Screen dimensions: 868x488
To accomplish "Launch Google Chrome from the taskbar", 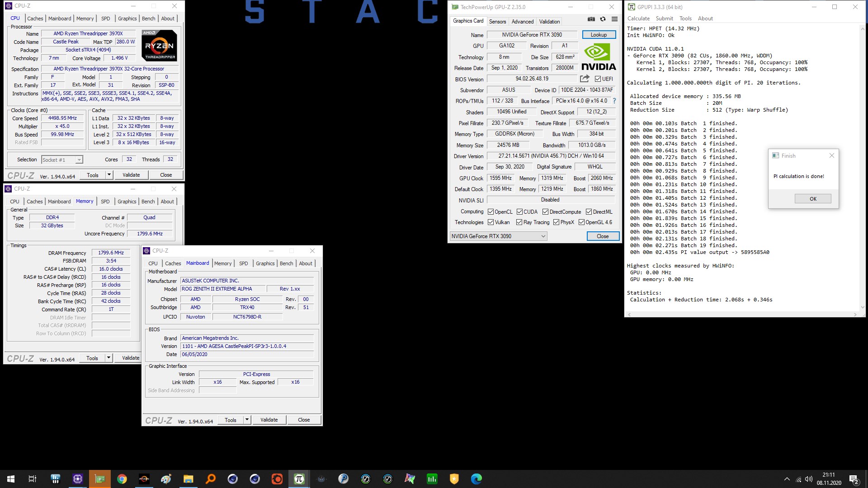I will (122, 479).
